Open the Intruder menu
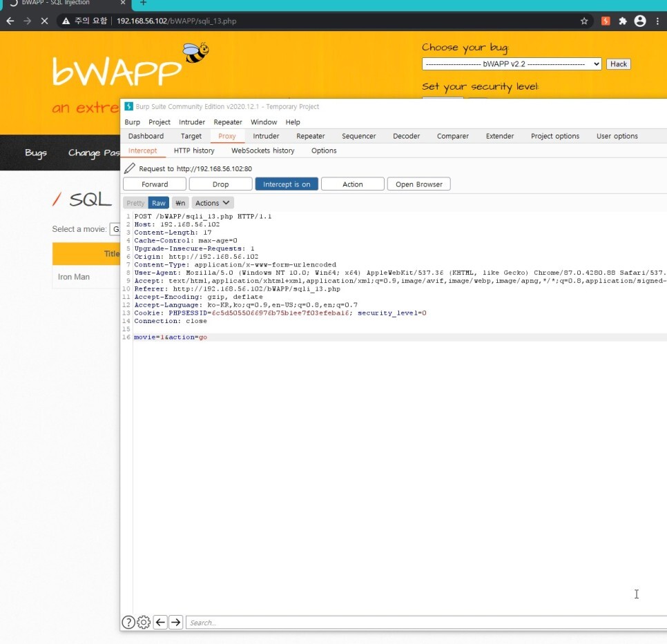 [x=192, y=122]
